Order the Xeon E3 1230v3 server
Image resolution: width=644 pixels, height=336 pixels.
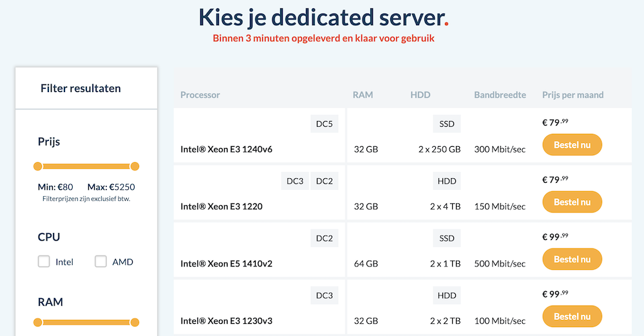572,316
